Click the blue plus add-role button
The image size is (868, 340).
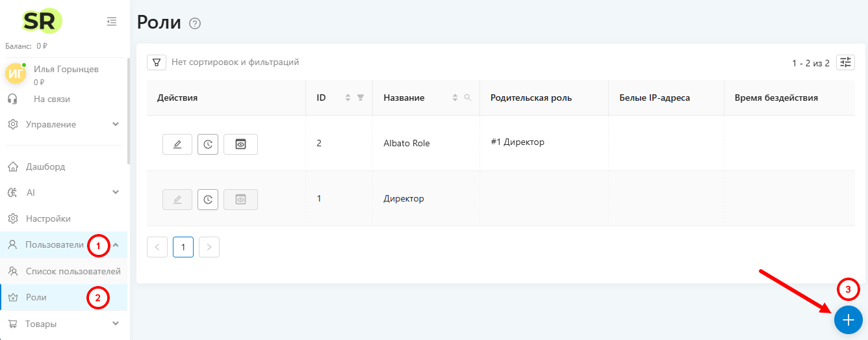point(848,320)
